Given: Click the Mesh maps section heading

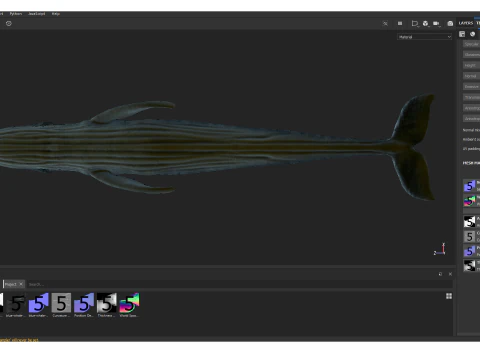Looking at the screenshot, I should (471, 163).
